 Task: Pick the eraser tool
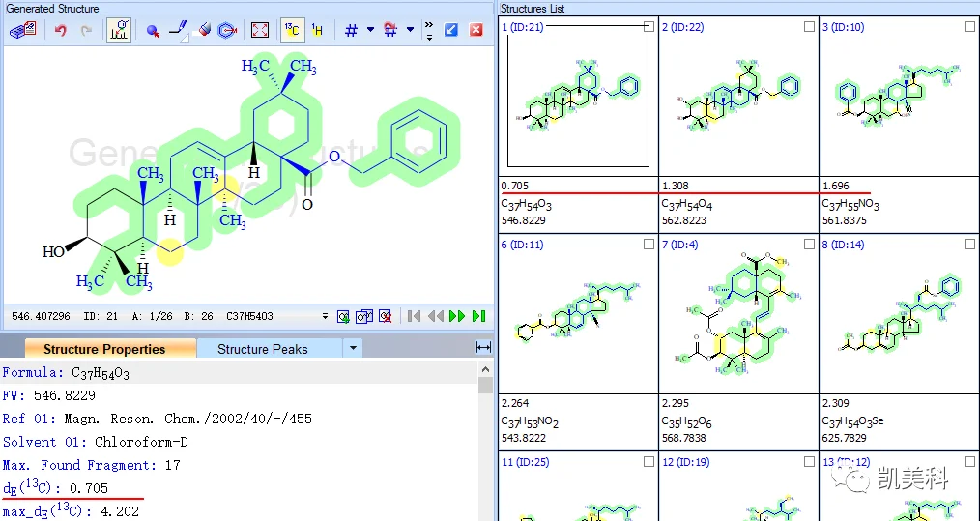[204, 30]
